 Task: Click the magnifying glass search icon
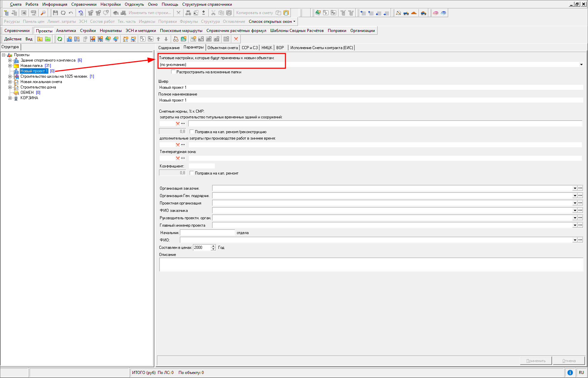pos(43,13)
